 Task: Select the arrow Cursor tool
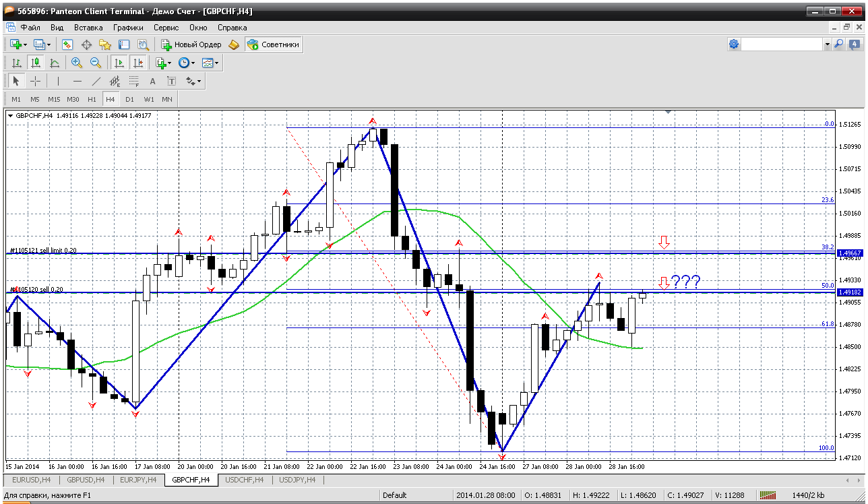pos(17,81)
